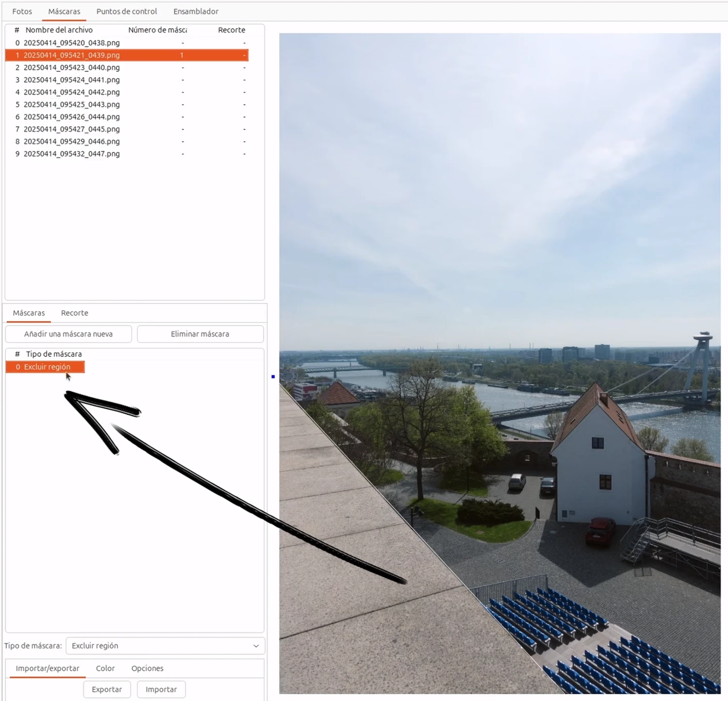The height and width of the screenshot is (701, 728).
Task: Select file 20250414_095420_0438.png
Action: 71,43
